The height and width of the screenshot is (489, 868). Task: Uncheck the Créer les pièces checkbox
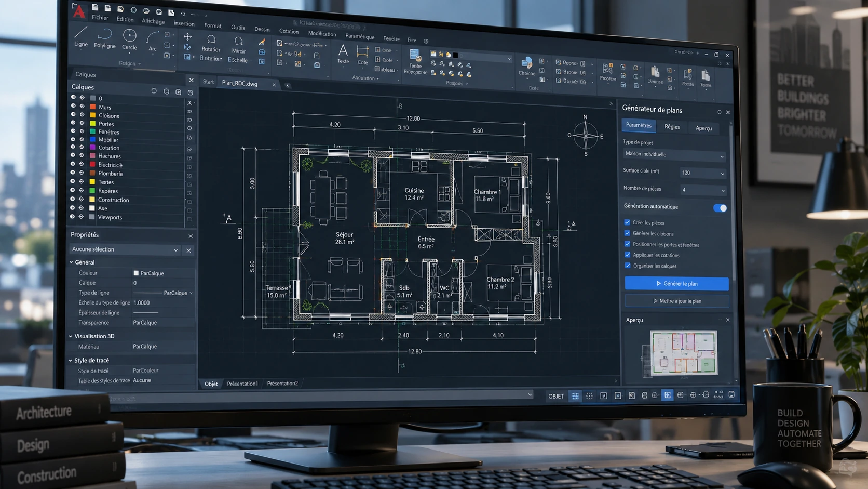coord(627,222)
